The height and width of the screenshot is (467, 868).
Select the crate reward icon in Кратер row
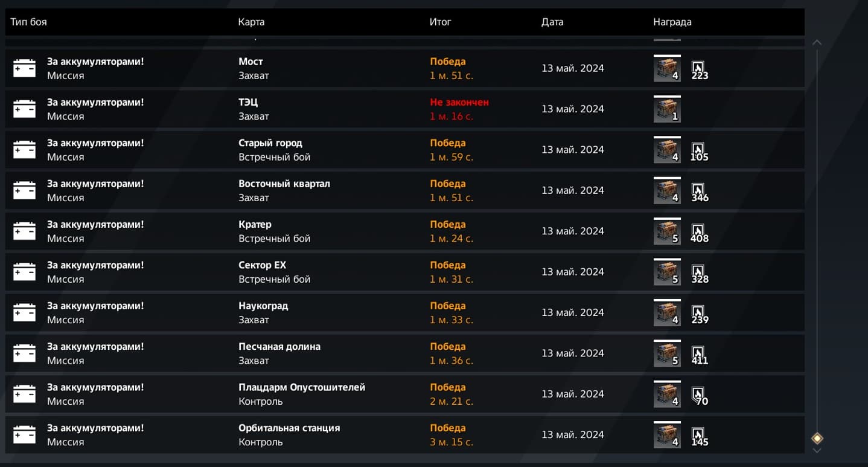tap(667, 231)
